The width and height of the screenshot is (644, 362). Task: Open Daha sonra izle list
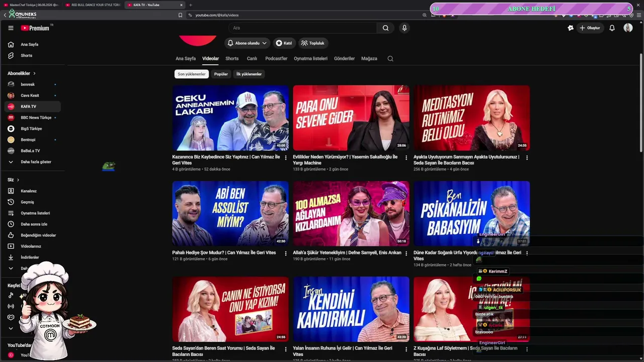[33, 224]
